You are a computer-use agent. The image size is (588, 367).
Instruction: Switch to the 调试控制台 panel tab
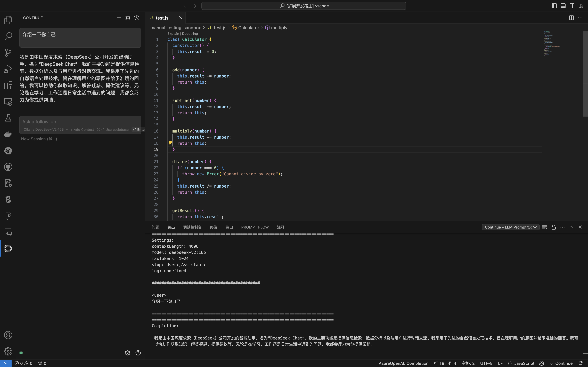[x=192, y=227]
